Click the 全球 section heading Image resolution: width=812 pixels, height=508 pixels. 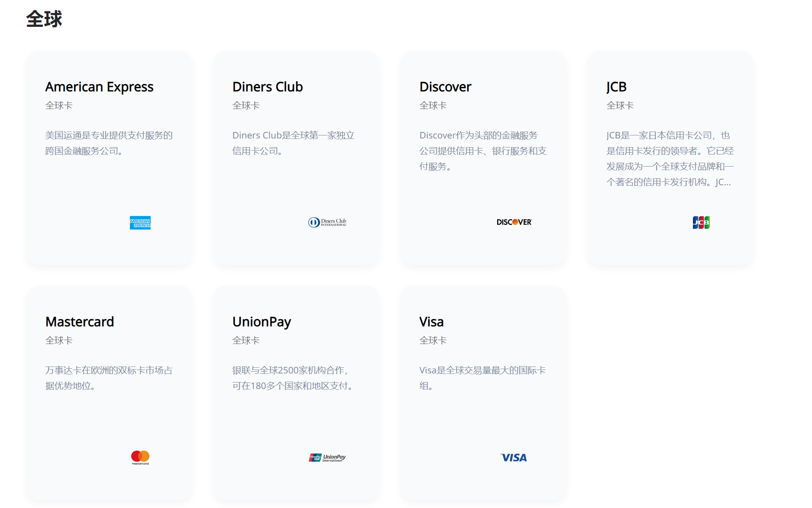(44, 19)
